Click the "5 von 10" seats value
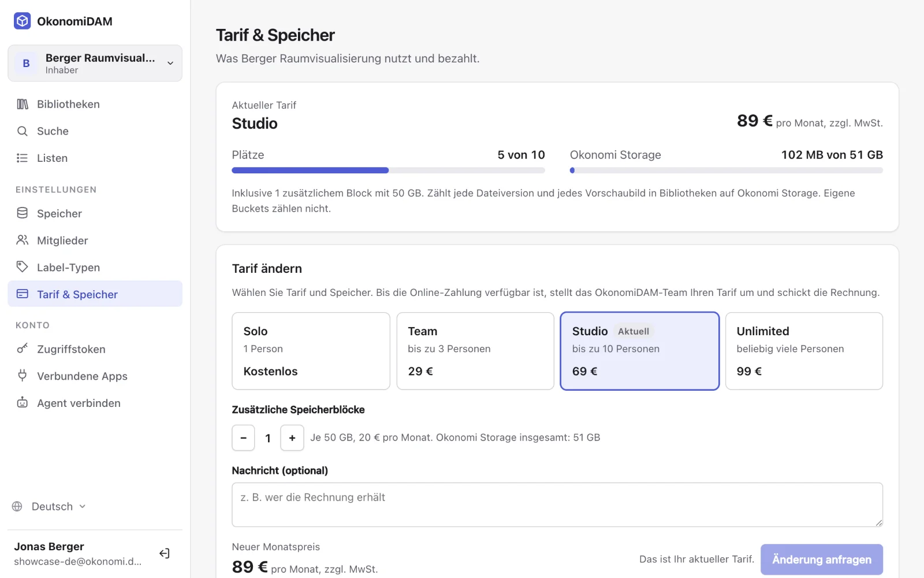The image size is (924, 578). tap(521, 155)
